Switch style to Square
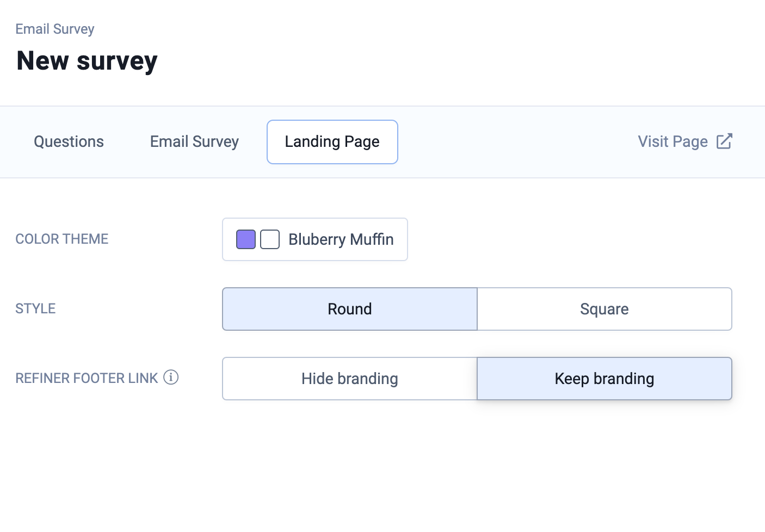The height and width of the screenshot is (532, 765). pos(604,309)
